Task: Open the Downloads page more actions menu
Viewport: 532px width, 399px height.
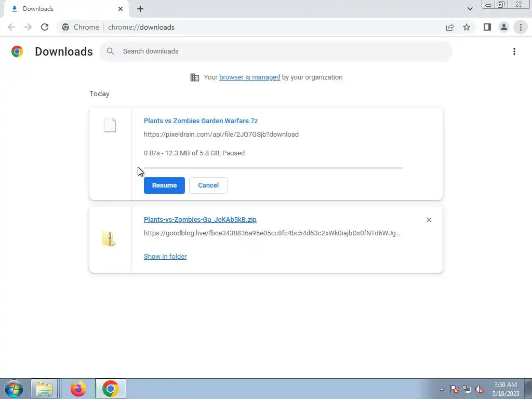Action: pos(514,51)
